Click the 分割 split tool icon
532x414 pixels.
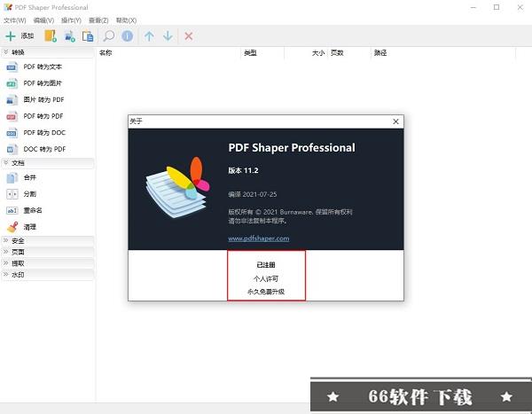12,194
